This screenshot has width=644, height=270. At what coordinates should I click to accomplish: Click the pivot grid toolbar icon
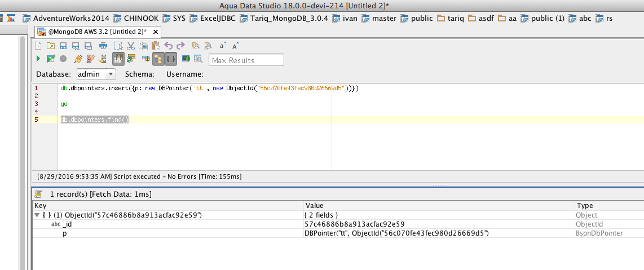coord(146,59)
